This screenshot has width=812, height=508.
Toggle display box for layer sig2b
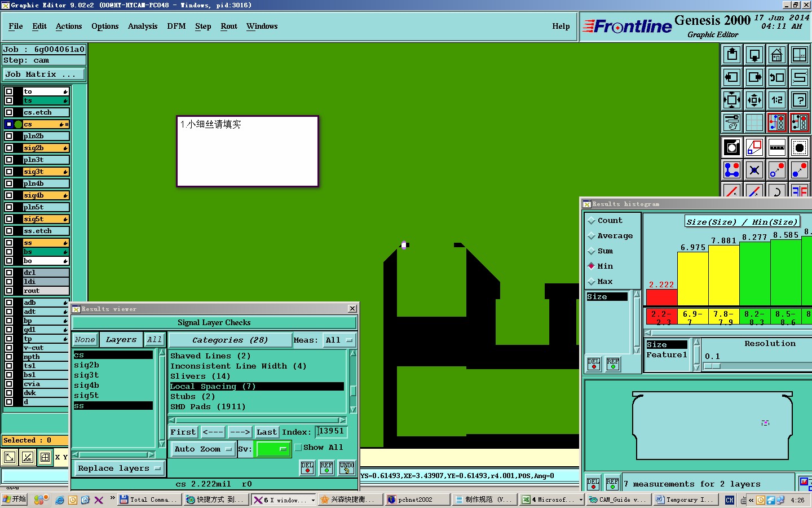[x=9, y=148]
